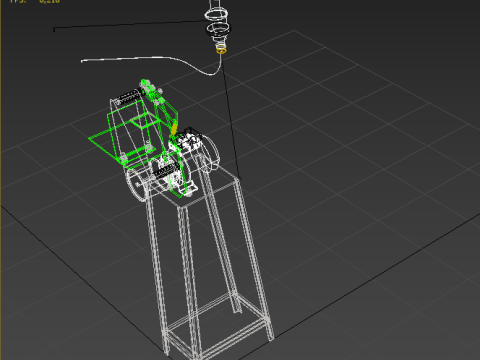Select the orange ring under the hanging fixture
This screenshot has width=480, height=360.
click(x=221, y=50)
